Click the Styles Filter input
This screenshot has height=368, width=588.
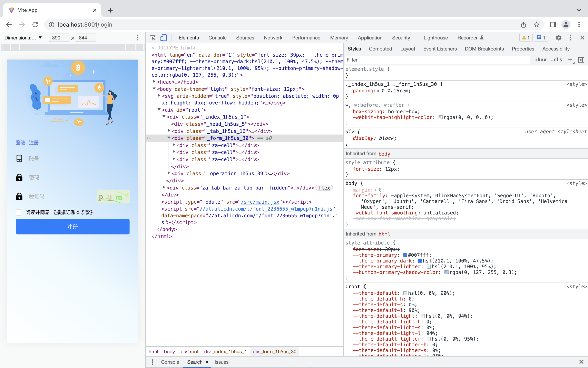tap(437, 60)
